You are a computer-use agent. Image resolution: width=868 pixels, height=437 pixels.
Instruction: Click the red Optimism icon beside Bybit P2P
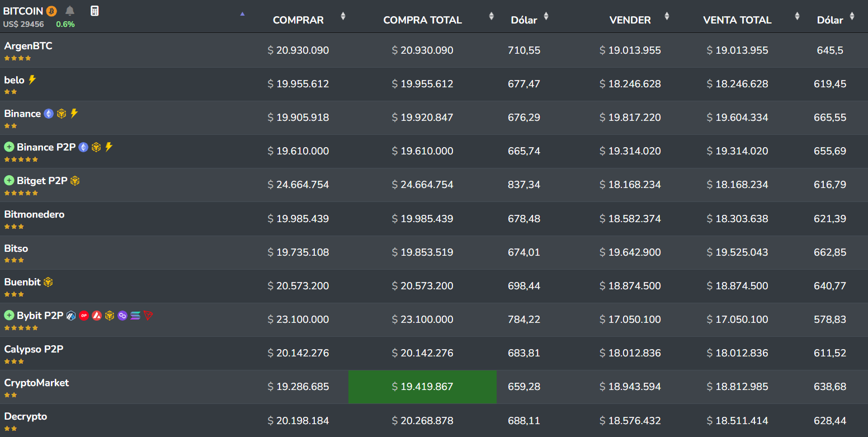(84, 316)
